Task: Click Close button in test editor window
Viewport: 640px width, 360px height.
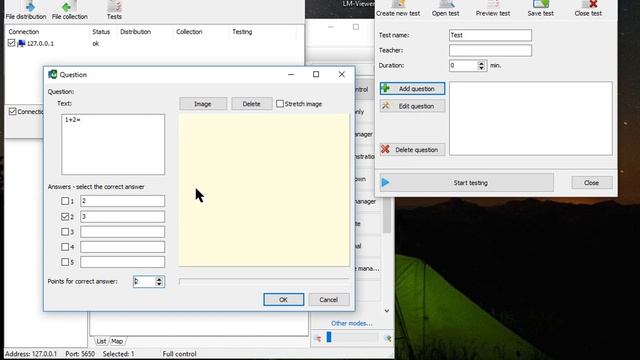Action: pyautogui.click(x=591, y=182)
